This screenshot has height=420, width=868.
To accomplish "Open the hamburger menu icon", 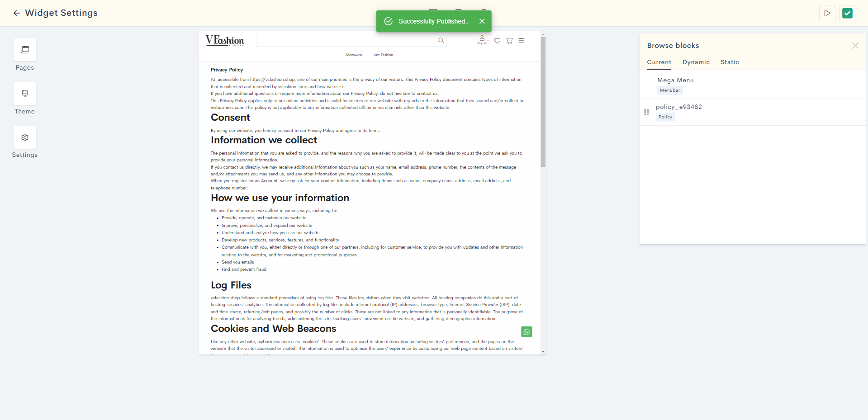I will tap(521, 41).
